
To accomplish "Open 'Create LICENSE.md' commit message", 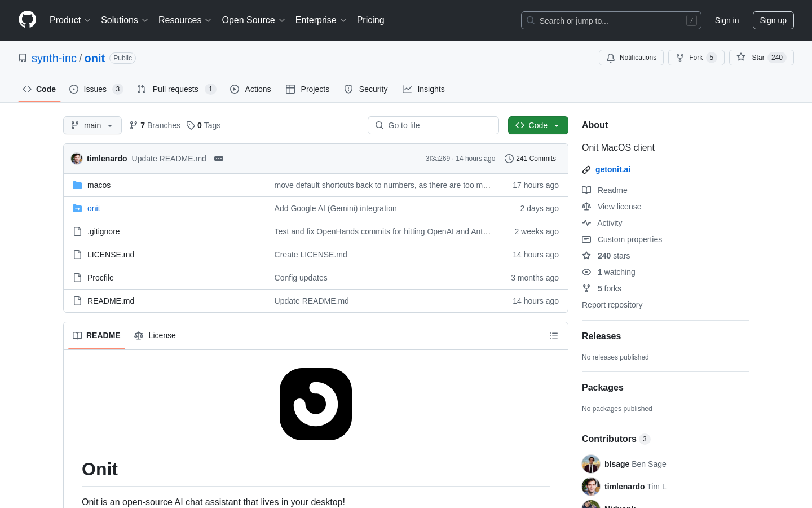I will [x=311, y=255].
